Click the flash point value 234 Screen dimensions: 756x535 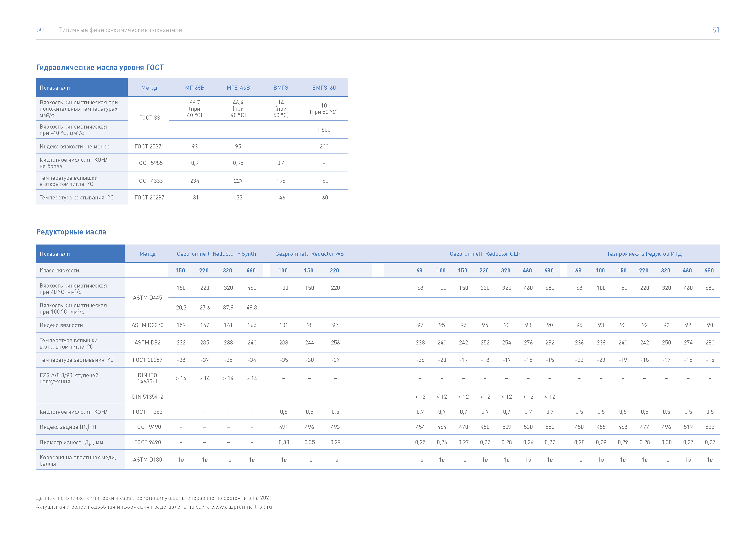(x=194, y=181)
